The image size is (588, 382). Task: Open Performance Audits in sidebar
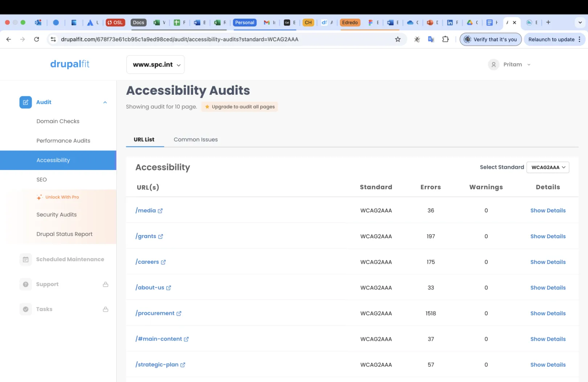[63, 141]
